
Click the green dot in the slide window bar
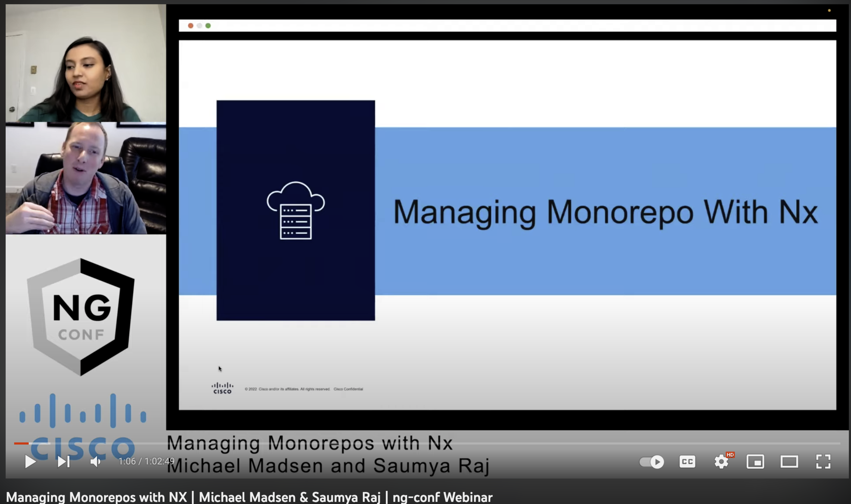point(208,26)
